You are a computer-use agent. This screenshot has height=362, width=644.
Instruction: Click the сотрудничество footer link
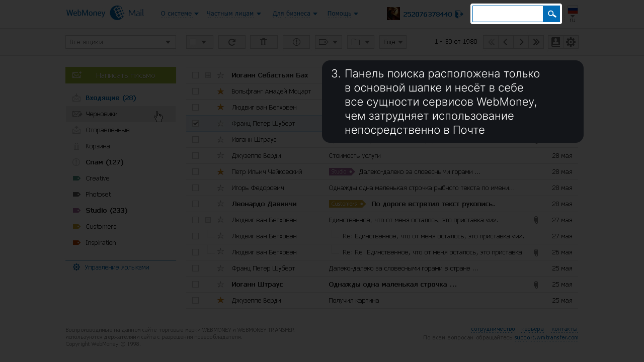click(x=493, y=329)
